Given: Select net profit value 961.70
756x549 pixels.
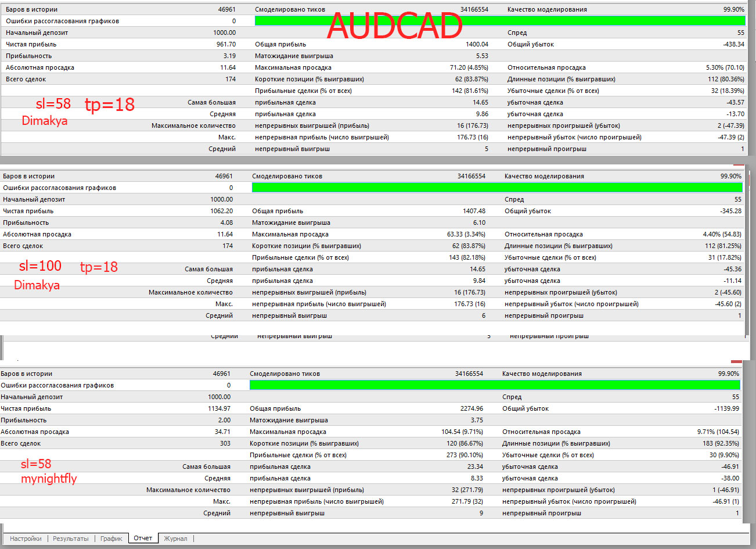Looking at the screenshot, I should pos(226,44).
